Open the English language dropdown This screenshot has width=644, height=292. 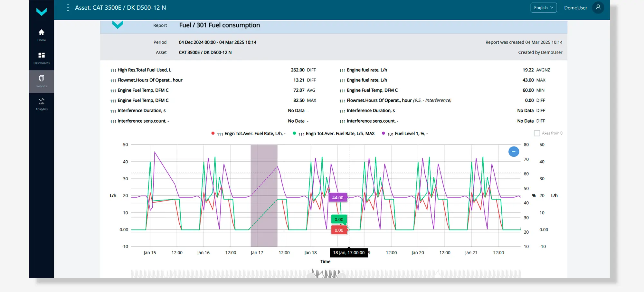coord(544,8)
